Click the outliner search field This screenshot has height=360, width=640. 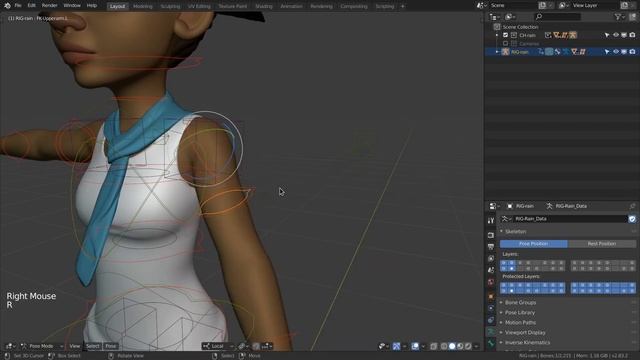pos(558,17)
